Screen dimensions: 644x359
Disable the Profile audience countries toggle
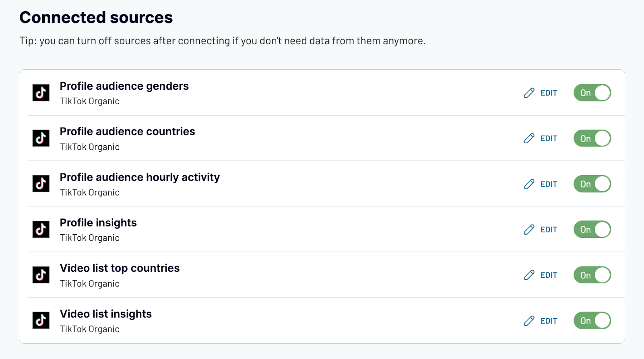(x=592, y=138)
